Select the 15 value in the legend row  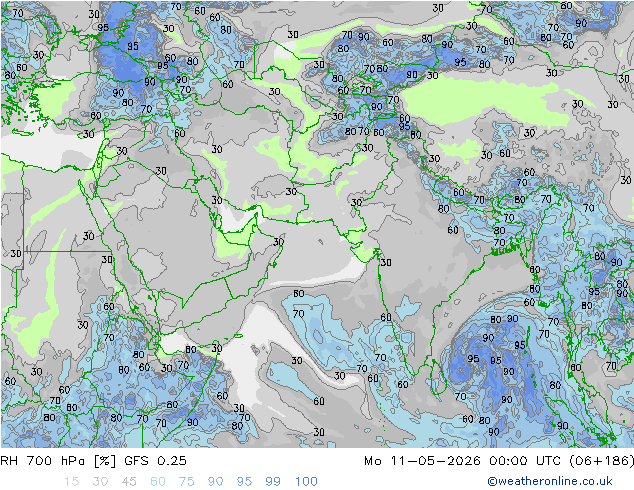point(71,482)
